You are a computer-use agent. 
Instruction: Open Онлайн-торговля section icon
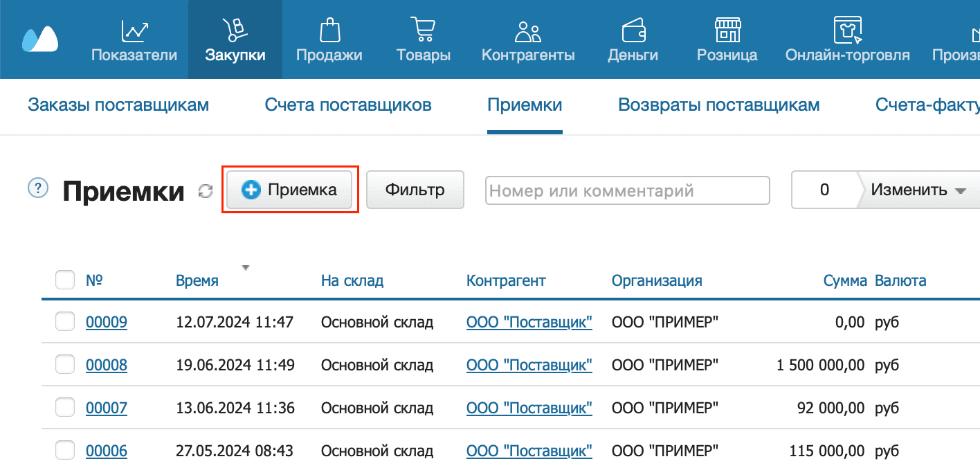[x=847, y=38]
